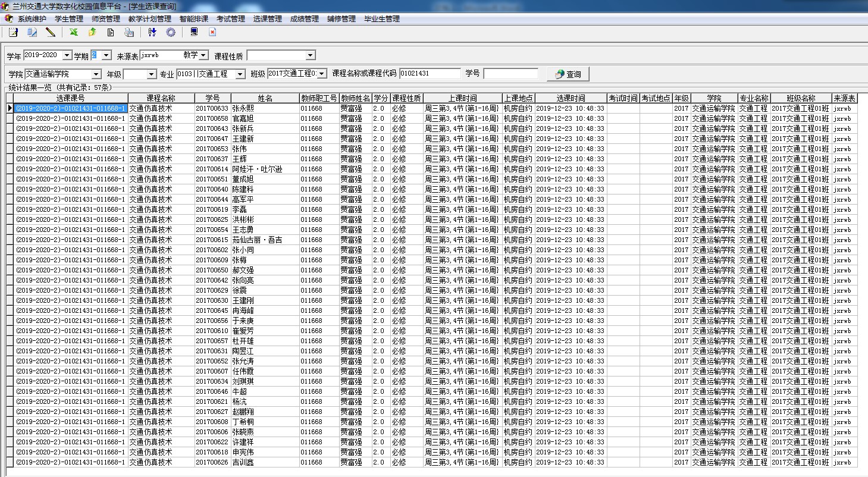868x477 pixels.
Task: Open the 课程性质 dropdown list
Action: tap(310, 56)
